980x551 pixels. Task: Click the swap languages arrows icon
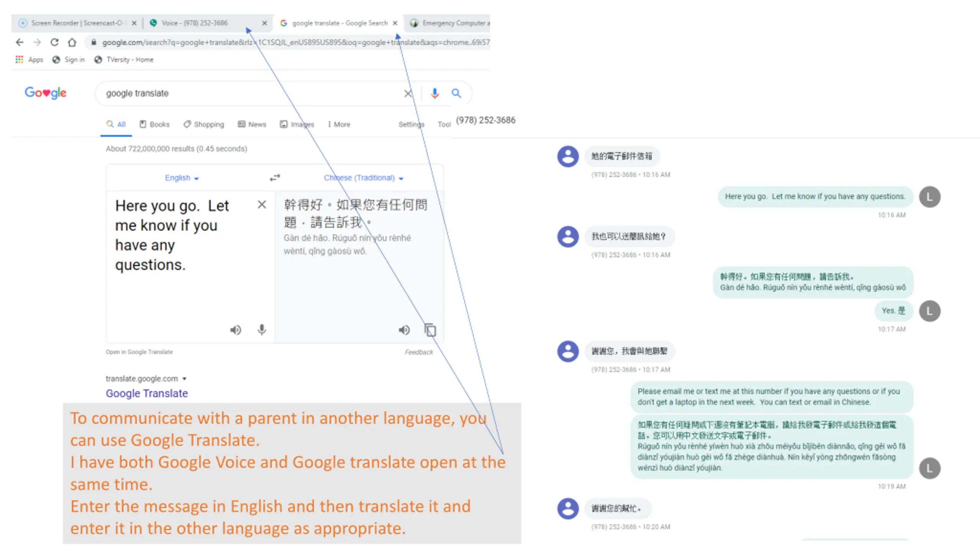coord(274,178)
